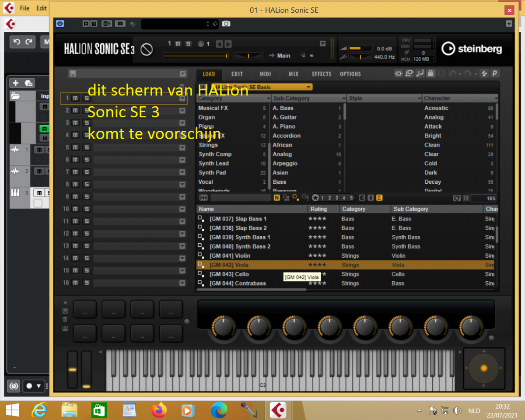This screenshot has height=420, width=525.
Task: Click the lock icon in the tab toolbar
Action: coord(430,73)
